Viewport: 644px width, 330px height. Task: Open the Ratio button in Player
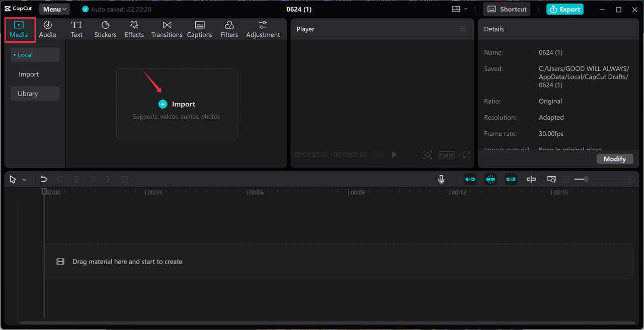click(x=446, y=155)
